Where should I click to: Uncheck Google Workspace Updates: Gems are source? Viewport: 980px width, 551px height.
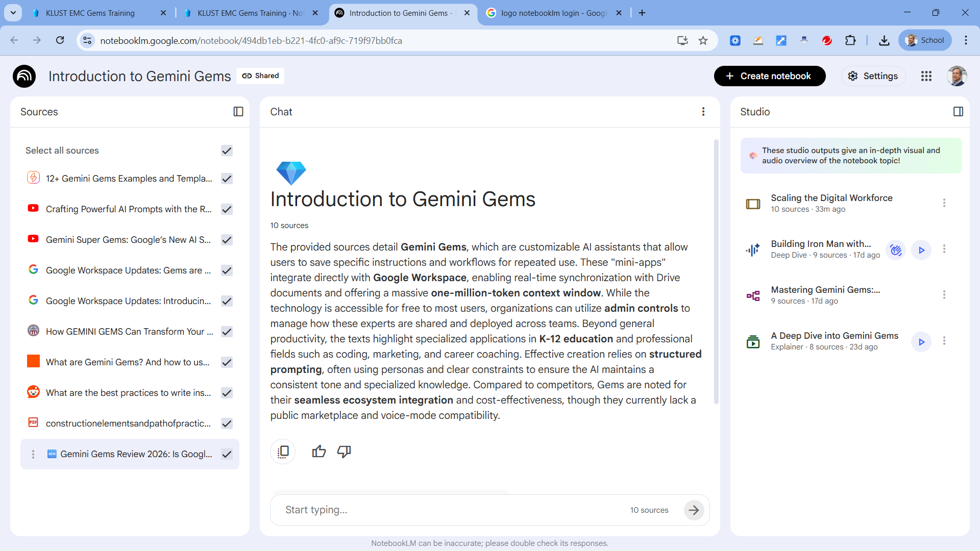click(227, 270)
